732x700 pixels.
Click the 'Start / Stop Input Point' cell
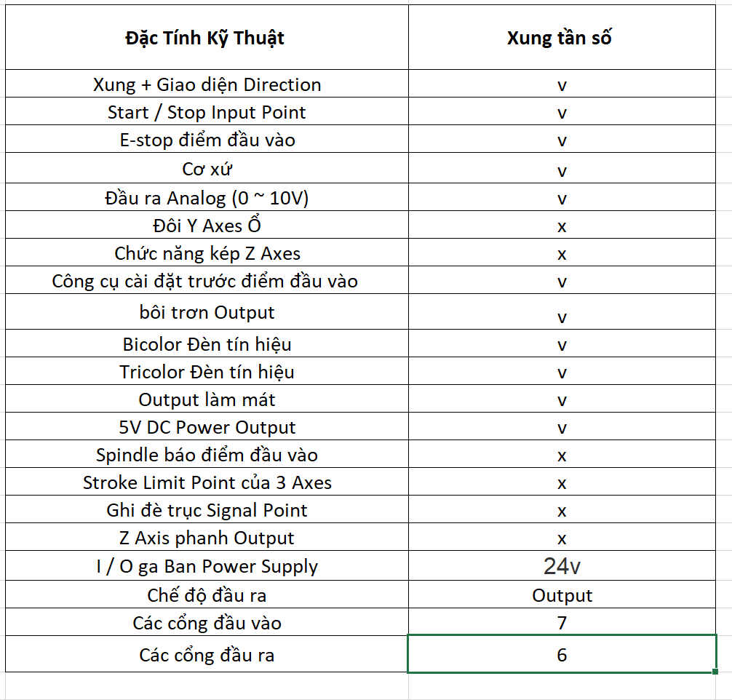207,112
